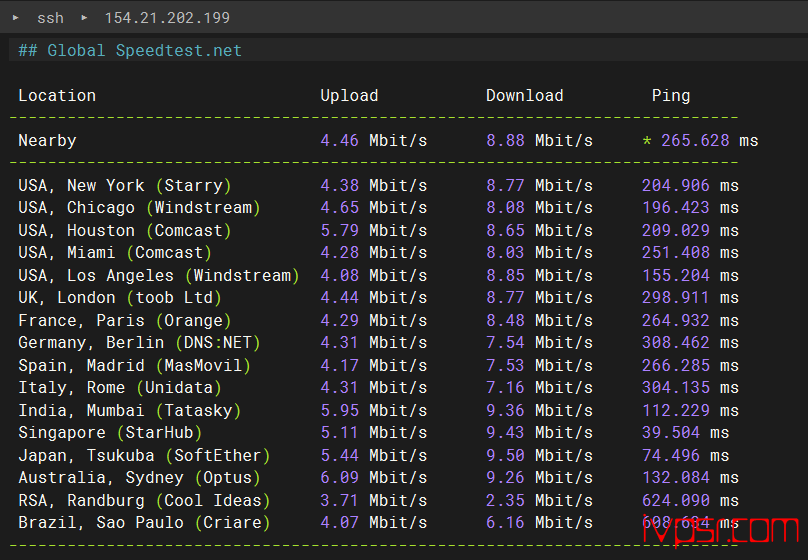The image size is (808, 560).
Task: Select the USA, Chicago (Windstream) entry
Action: point(139,208)
